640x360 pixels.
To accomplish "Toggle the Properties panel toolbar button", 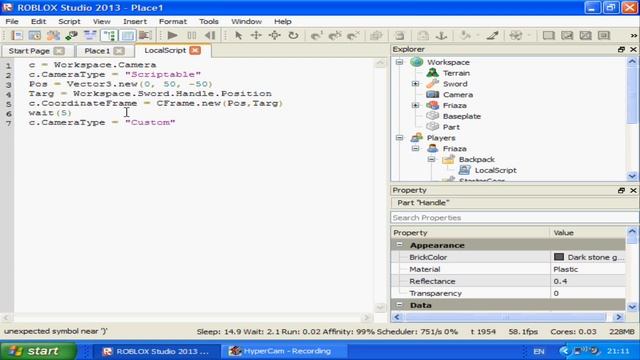I will point(127,36).
